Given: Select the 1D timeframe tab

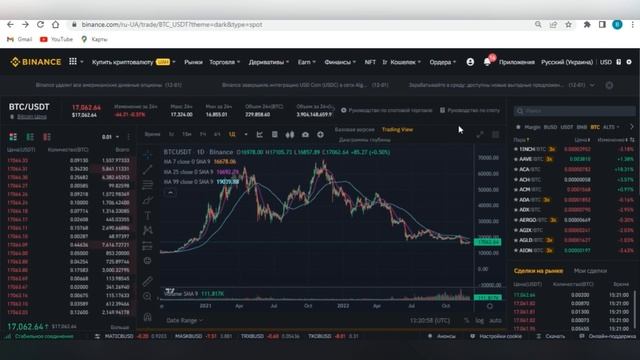Looking at the screenshot, I should 232,134.
